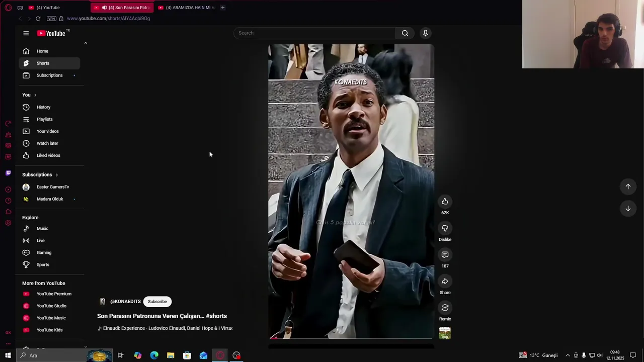
Task: Remix this short
Action: click(x=445, y=308)
